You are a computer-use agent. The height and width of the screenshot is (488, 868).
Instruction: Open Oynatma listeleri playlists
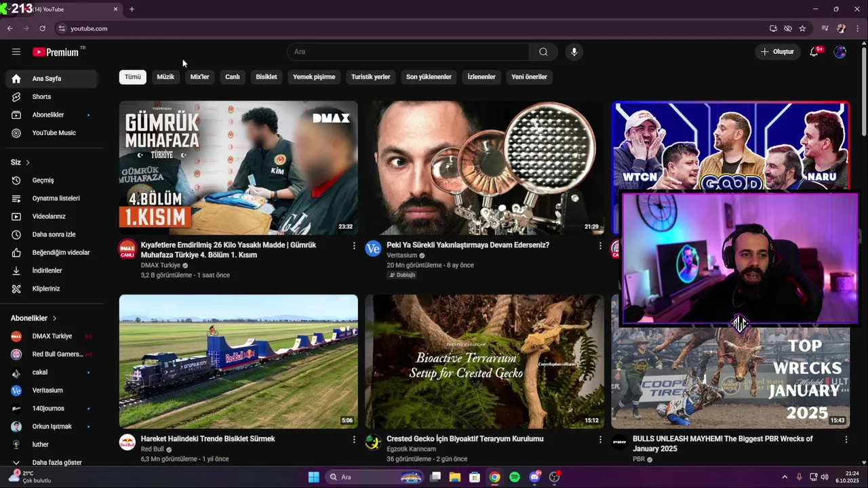(52, 198)
